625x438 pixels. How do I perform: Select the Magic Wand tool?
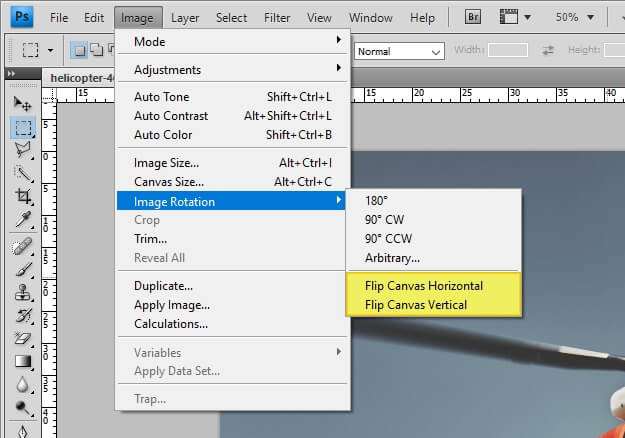(x=23, y=173)
